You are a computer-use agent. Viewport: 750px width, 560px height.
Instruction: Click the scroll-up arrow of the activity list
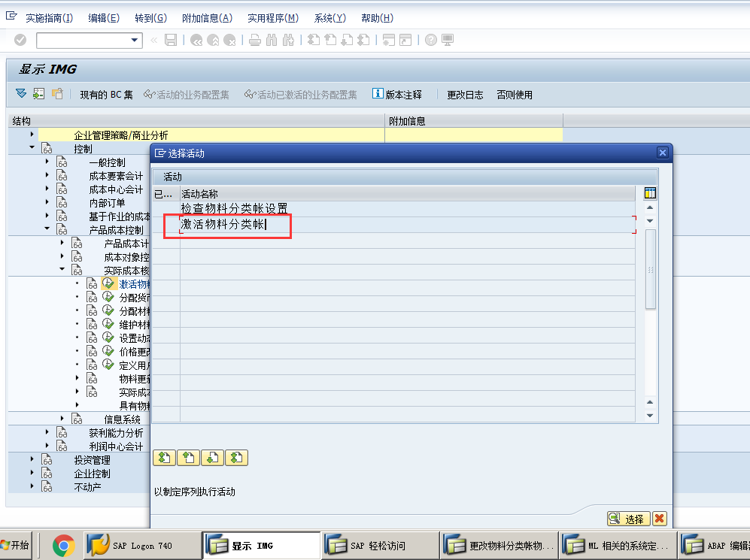click(650, 207)
